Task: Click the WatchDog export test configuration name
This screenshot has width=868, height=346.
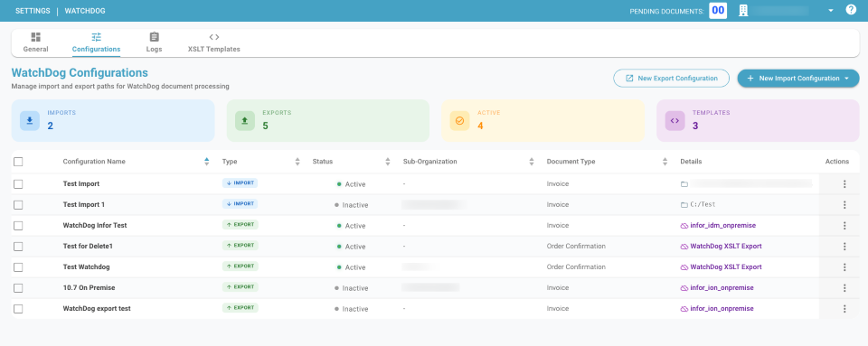Action: 97,308
